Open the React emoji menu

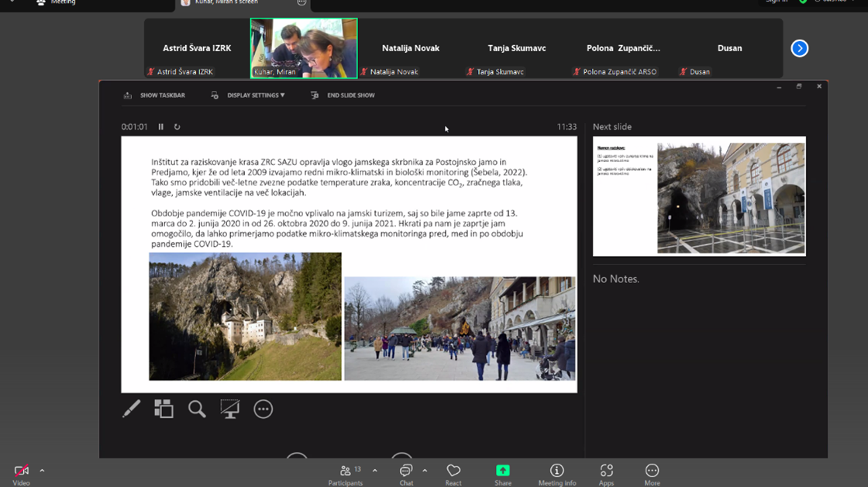point(453,474)
